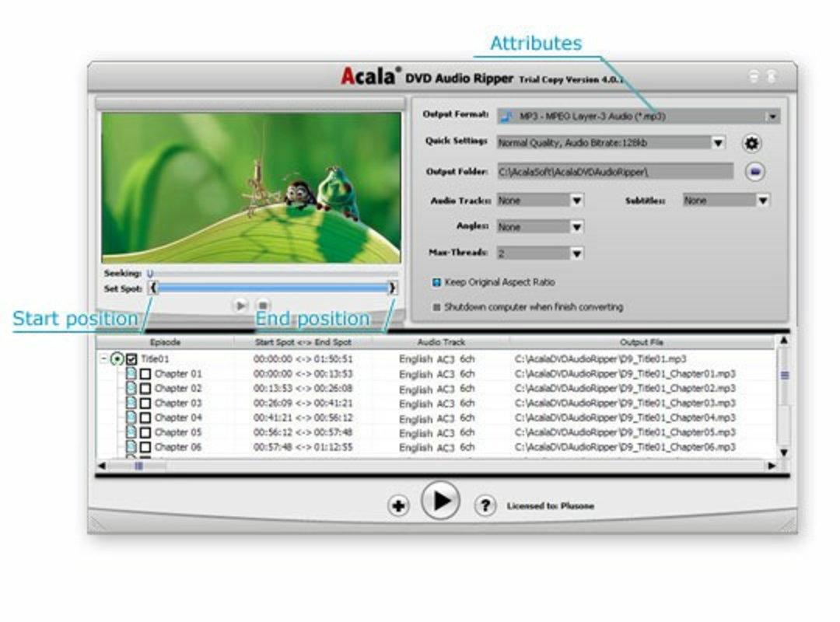Click the Audio Track column header
Viewport: 840px width, 622px height.
tap(441, 342)
